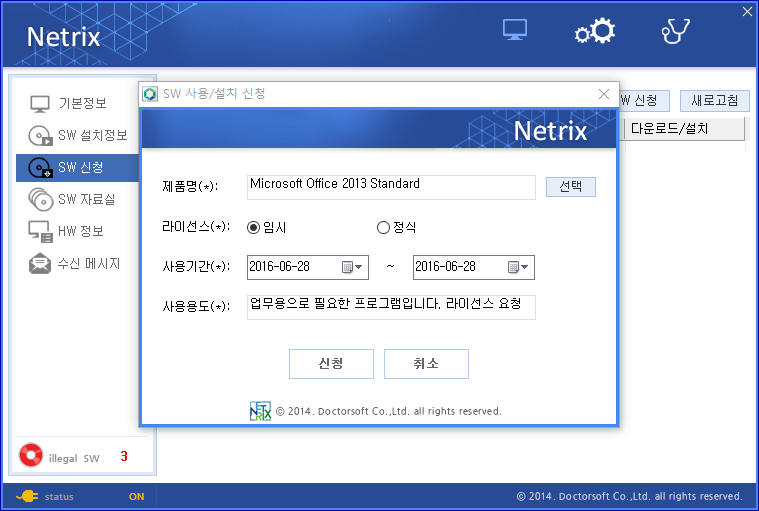Screen dimensions: 759x511
Task: Click the start date 2016-06-28 field
Action: 307,267
